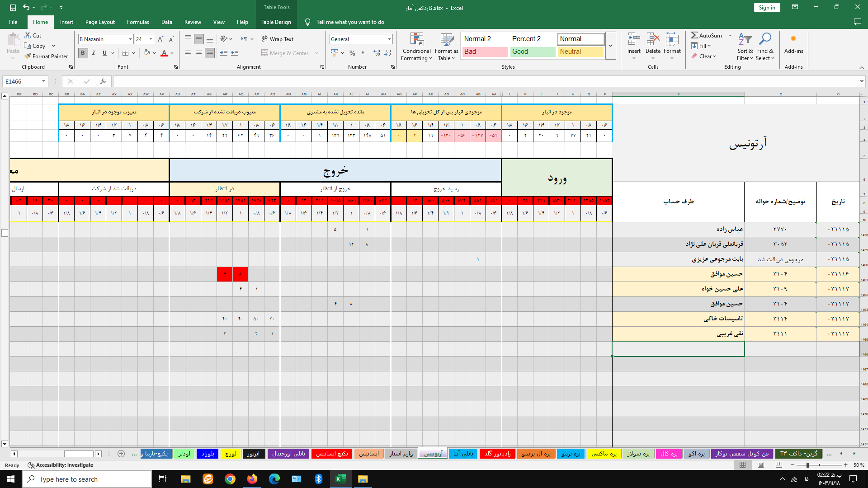The image size is (868, 488).
Task: Click Insert Function fx icon
Action: click(x=103, y=81)
